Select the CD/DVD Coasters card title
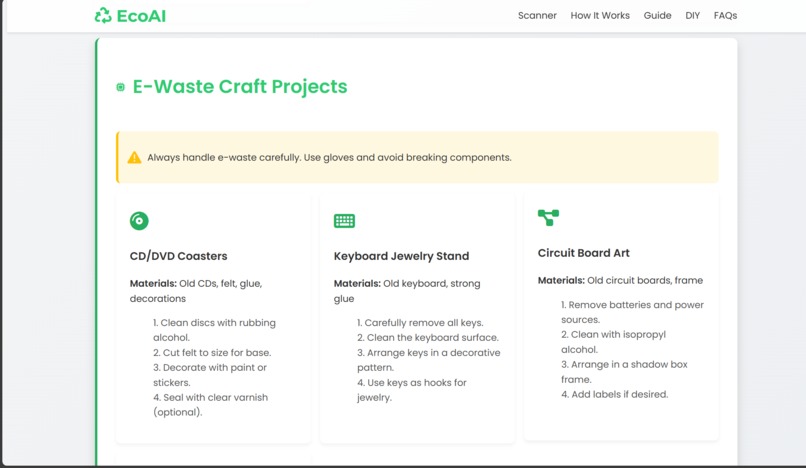This screenshot has height=468, width=806. point(178,256)
